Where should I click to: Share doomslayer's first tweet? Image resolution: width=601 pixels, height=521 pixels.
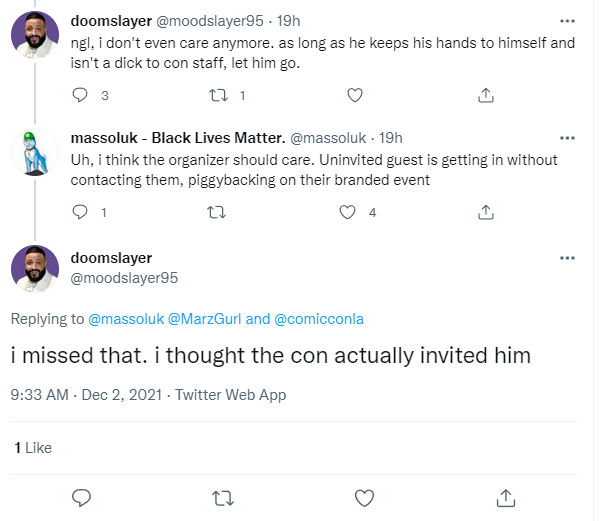486,95
